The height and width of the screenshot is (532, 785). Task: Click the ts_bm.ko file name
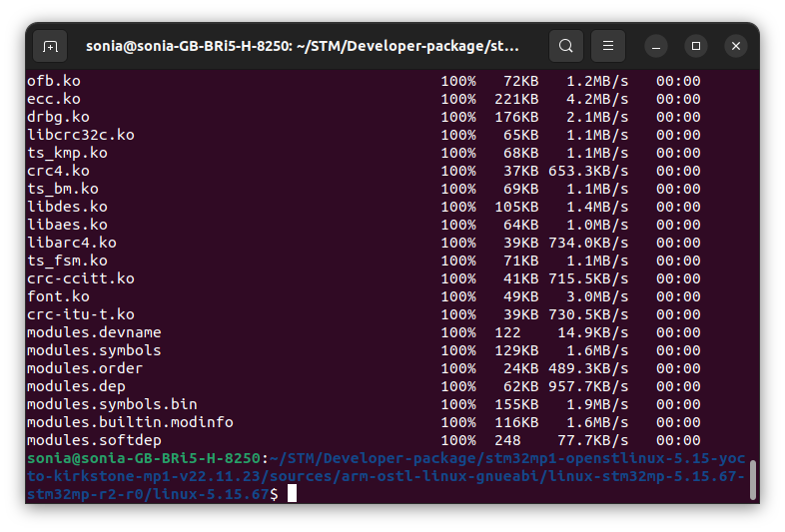[x=63, y=190]
